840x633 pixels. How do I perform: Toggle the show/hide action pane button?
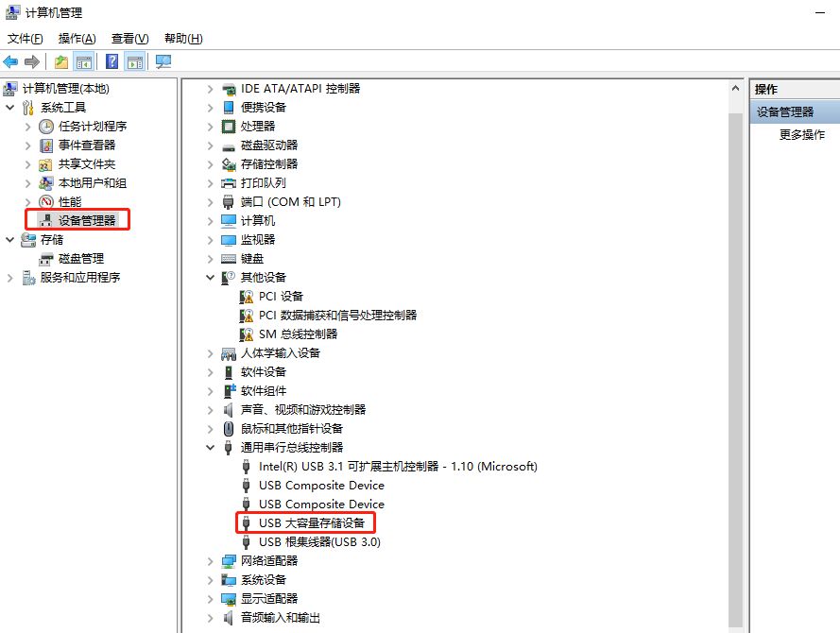[135, 61]
